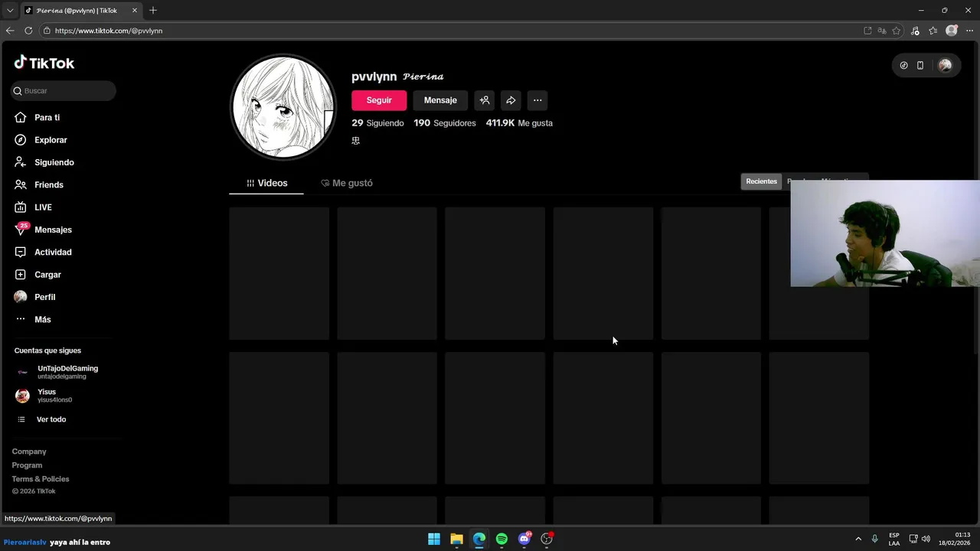Open the volume tray icon
Screen dimensions: 980x551
tap(926, 539)
